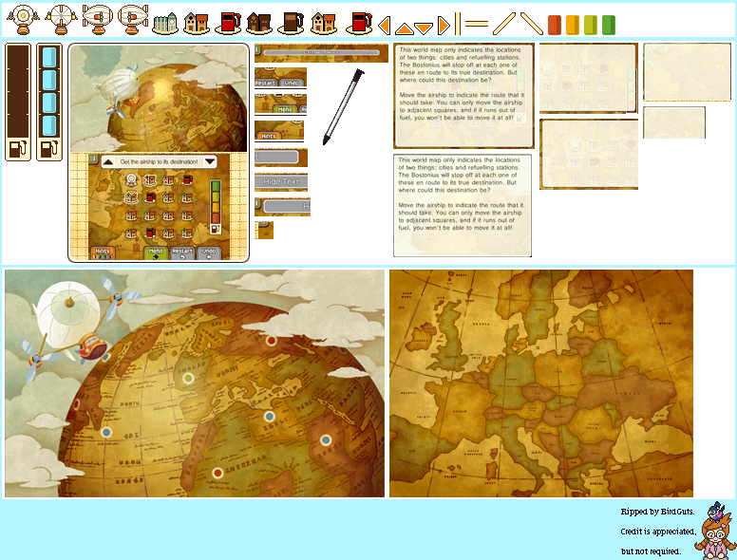Screen dimensions: 737x560
Task: Select the forward-slash diagonal path sprite
Action: (504, 24)
